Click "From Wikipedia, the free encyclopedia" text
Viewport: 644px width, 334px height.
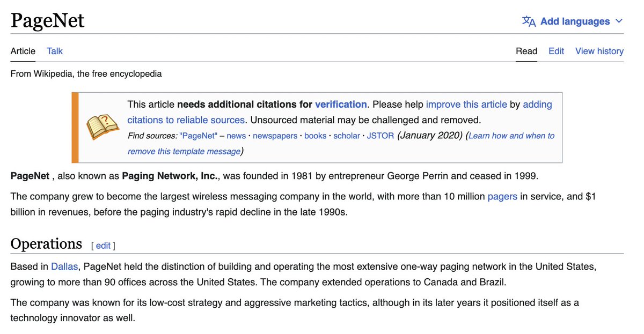[86, 73]
